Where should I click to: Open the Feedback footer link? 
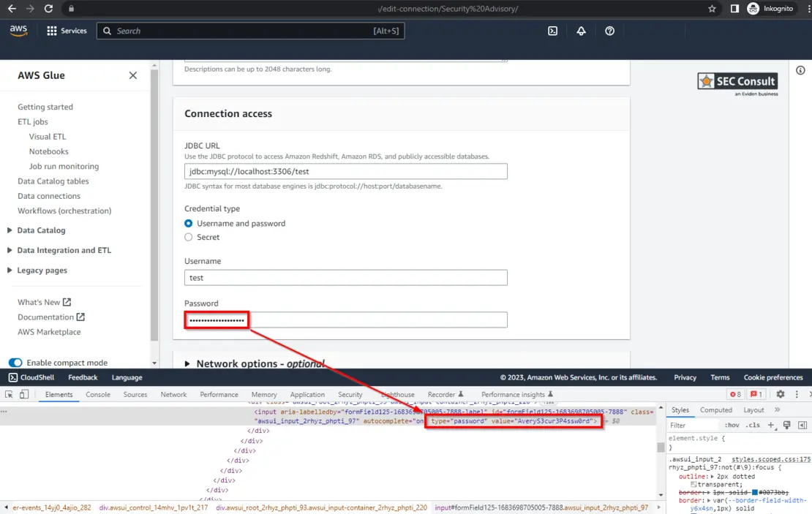83,377
